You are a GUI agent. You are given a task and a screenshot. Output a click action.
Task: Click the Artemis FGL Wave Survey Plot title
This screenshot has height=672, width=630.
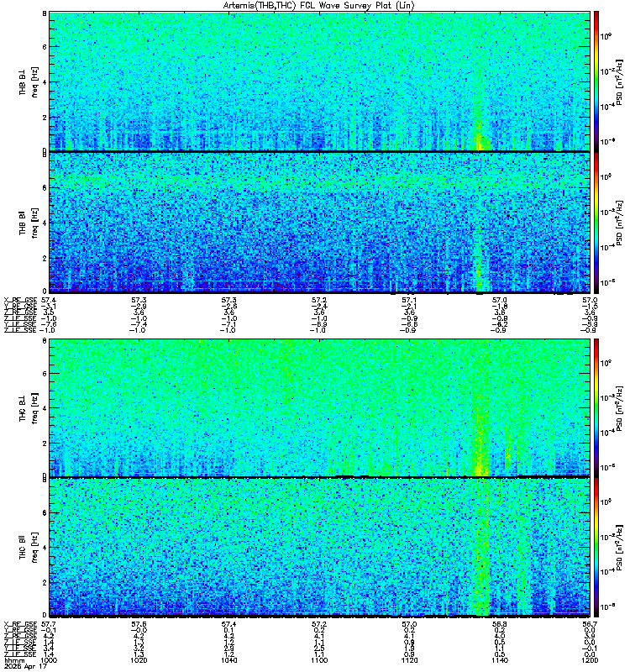click(318, 6)
